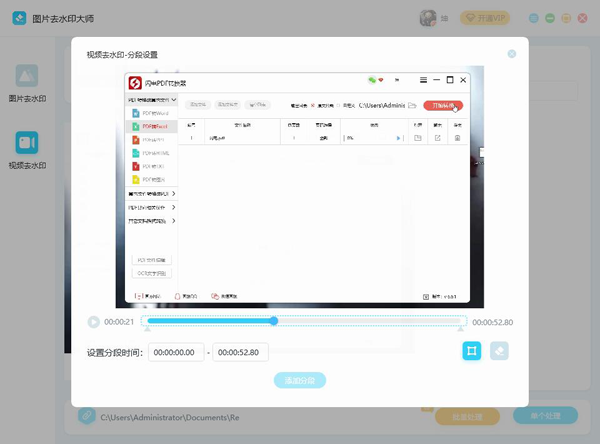Select the rectangle selection tool icon
Viewport: 600px width, 444px height.
click(x=471, y=351)
